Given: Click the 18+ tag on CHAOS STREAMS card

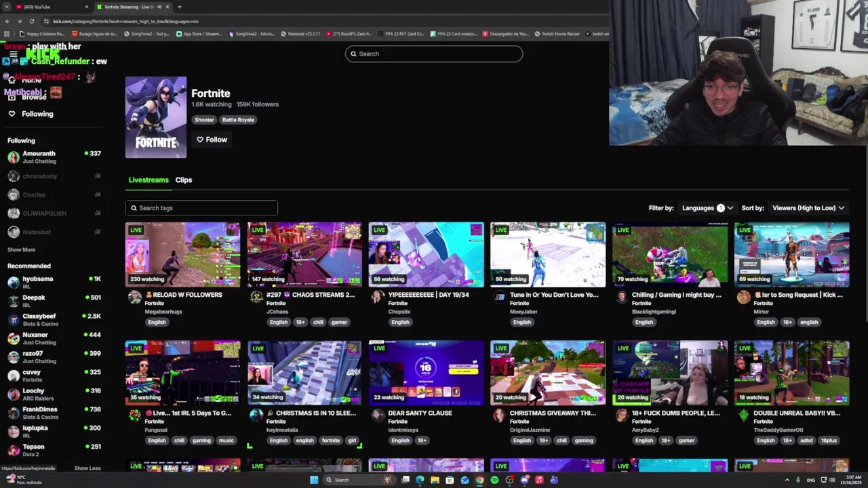Looking at the screenshot, I should coord(300,322).
